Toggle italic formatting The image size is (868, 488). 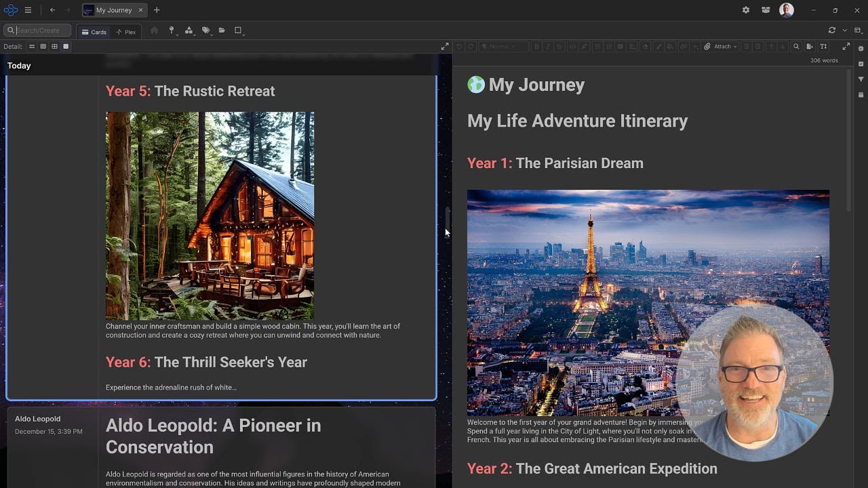pos(548,47)
